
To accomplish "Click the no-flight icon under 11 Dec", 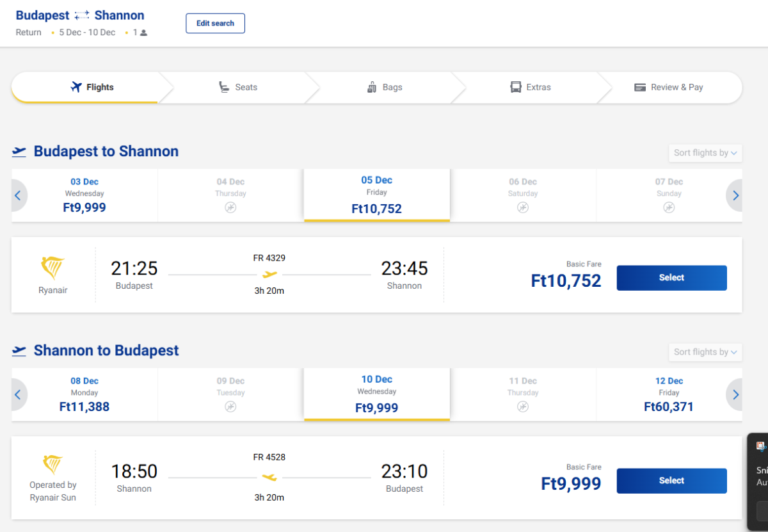I will (x=523, y=407).
